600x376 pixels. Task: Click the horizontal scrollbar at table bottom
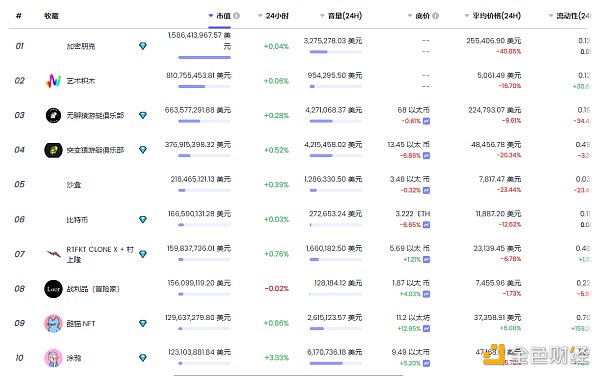tap(288, 375)
